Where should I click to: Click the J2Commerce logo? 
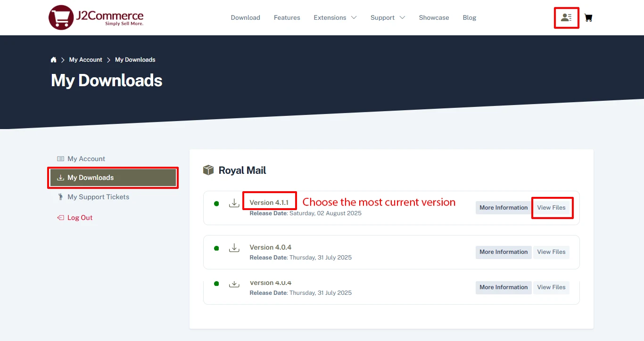96,17
